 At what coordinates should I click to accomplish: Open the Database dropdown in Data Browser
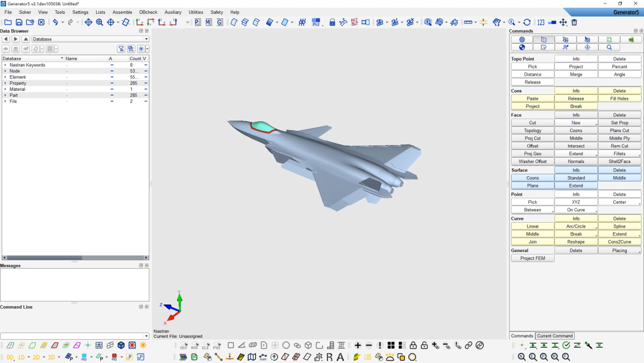90,39
